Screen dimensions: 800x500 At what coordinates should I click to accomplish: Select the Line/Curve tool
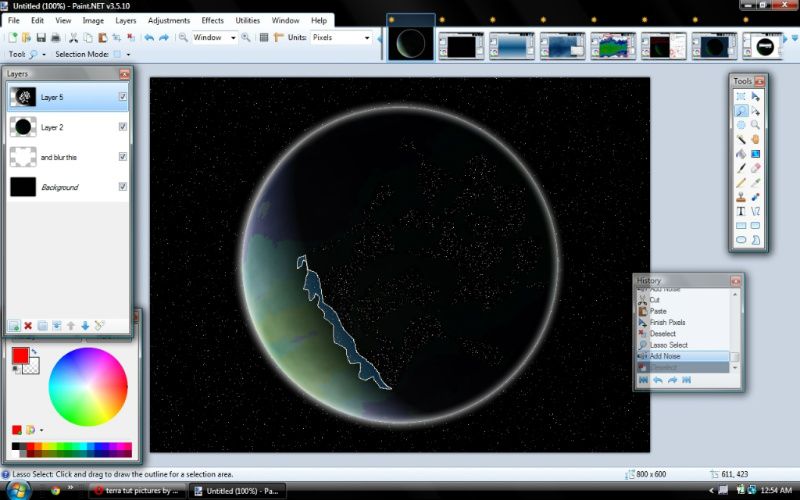pos(756,211)
